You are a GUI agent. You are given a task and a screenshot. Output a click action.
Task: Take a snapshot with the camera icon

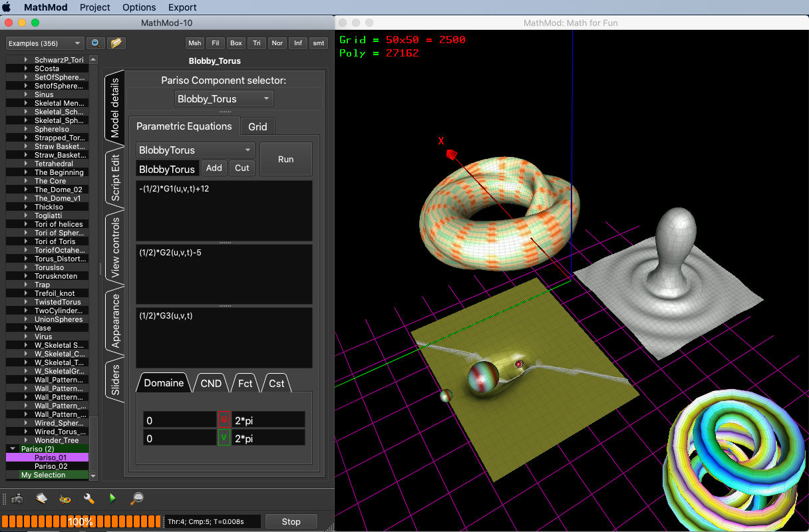click(x=18, y=499)
